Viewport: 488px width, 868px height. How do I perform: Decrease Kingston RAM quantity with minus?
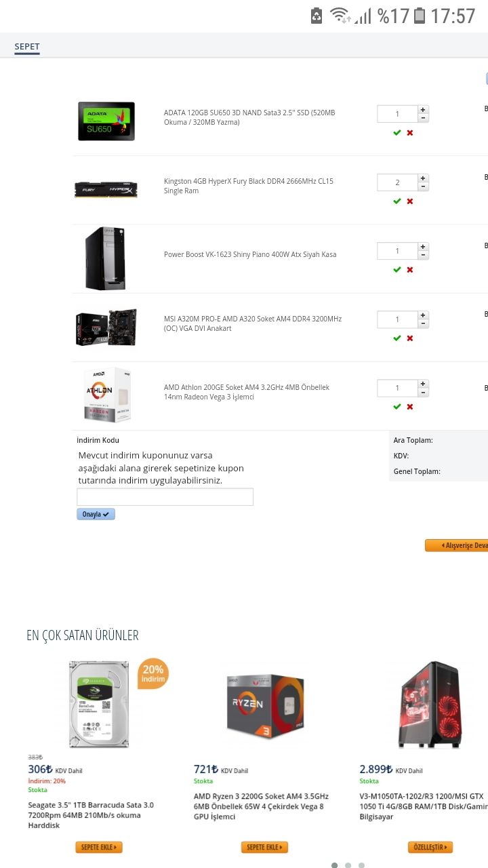coord(423,186)
